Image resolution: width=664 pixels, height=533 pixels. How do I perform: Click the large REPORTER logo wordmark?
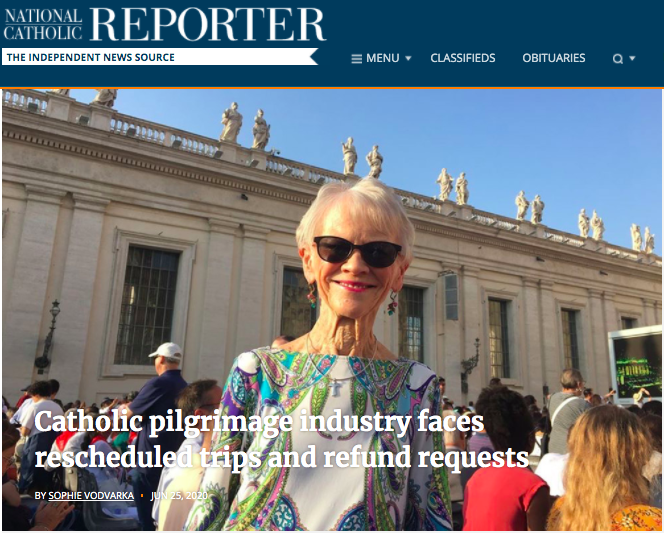[208, 25]
